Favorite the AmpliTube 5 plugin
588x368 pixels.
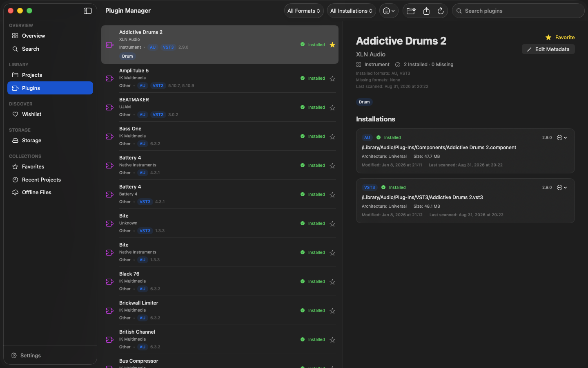click(332, 79)
